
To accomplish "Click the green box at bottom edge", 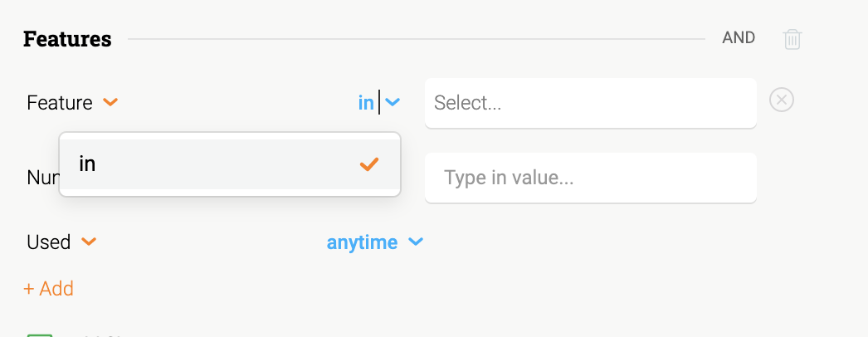I will click(x=40, y=335).
